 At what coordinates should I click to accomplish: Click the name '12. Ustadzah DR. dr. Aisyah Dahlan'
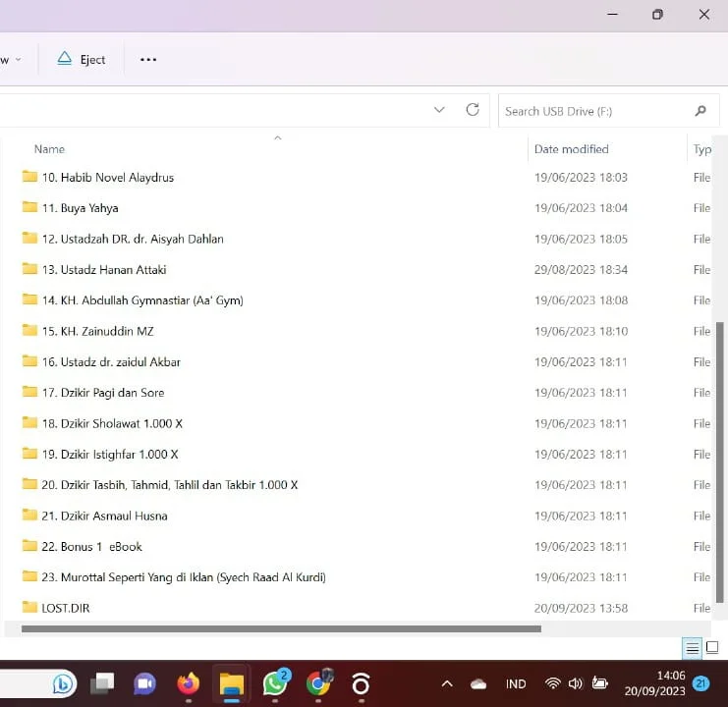[133, 239]
